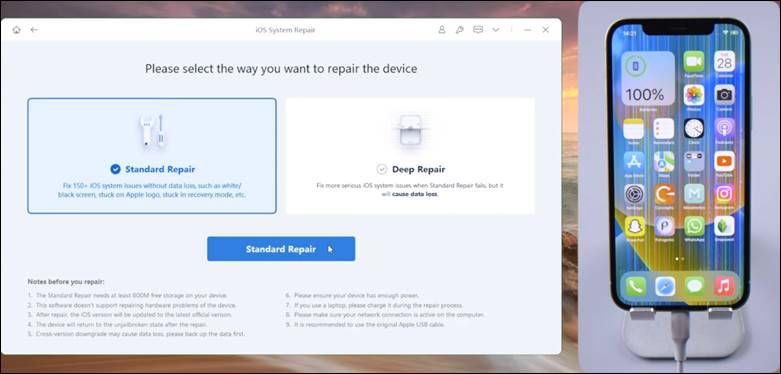Minimize the iOS System Repair window

click(527, 30)
